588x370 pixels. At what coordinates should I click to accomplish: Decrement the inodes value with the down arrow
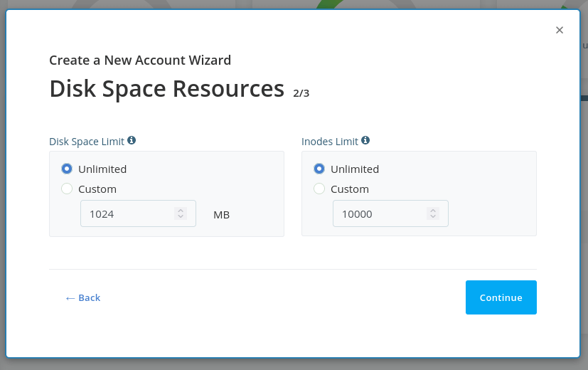(433, 217)
